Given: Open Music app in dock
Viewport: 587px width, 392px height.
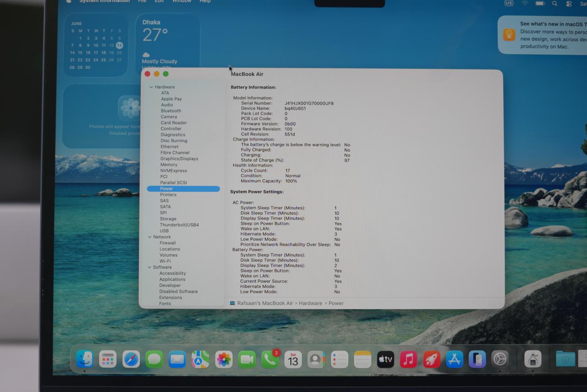Looking at the screenshot, I should click(x=408, y=359).
